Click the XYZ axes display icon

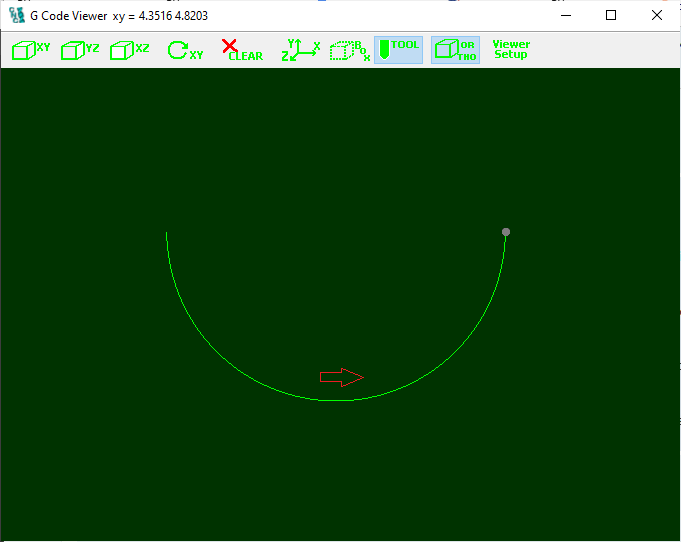coord(300,50)
